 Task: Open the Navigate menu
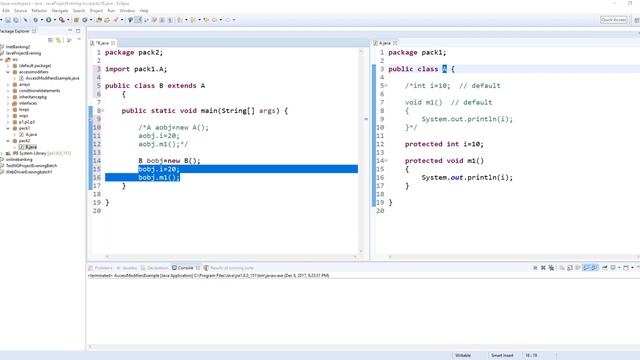(60, 11)
